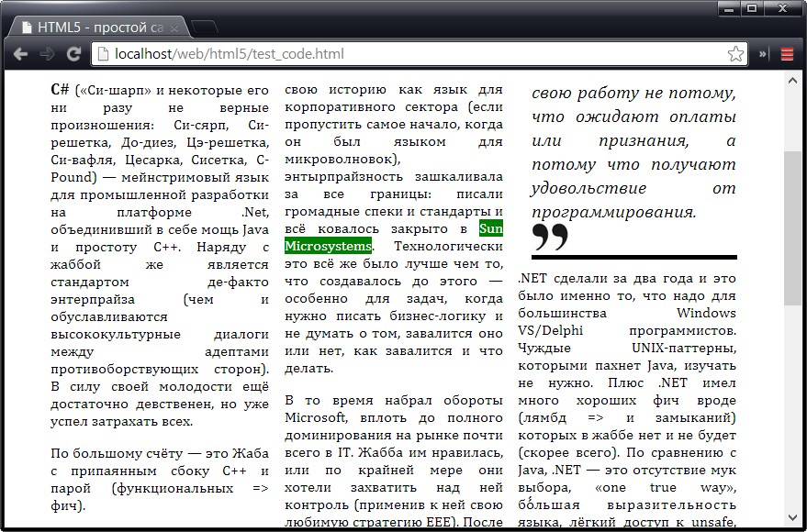Image resolution: width=807 pixels, height=532 pixels.
Task: Minimize the browser window
Action: (x=729, y=9)
